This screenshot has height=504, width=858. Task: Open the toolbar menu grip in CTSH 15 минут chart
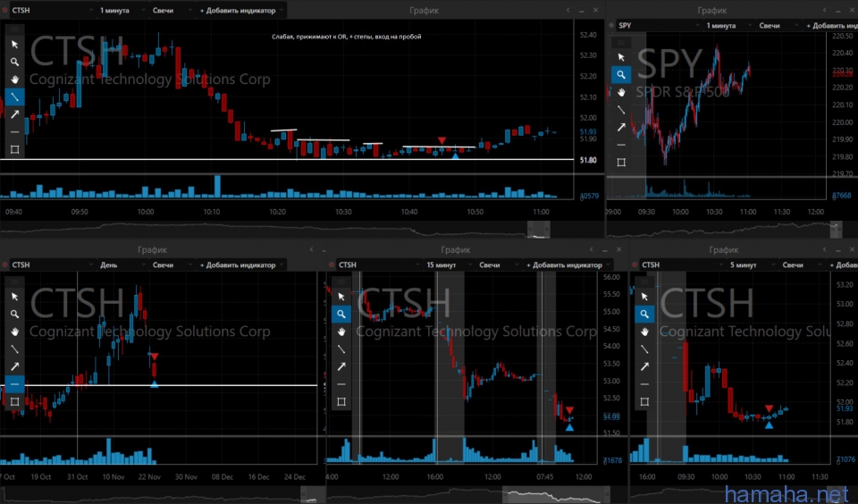[341, 281]
